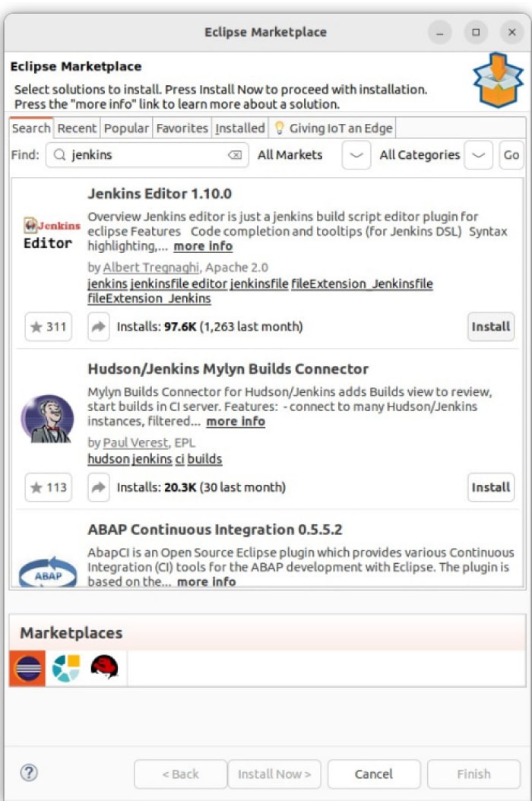Screen dimensions: 532x801
Task: Click the Back button
Action: pyautogui.click(x=180, y=774)
